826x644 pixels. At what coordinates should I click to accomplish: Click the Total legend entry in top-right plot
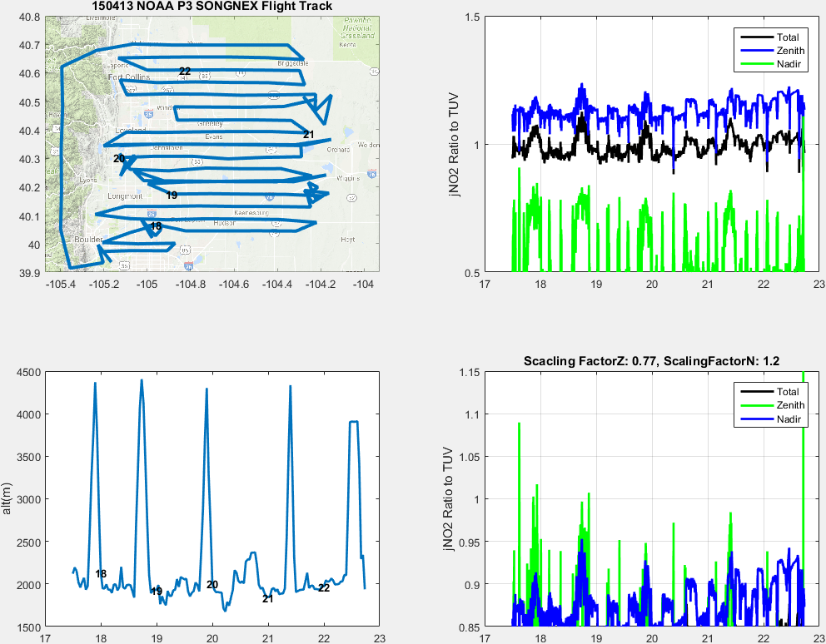point(787,37)
